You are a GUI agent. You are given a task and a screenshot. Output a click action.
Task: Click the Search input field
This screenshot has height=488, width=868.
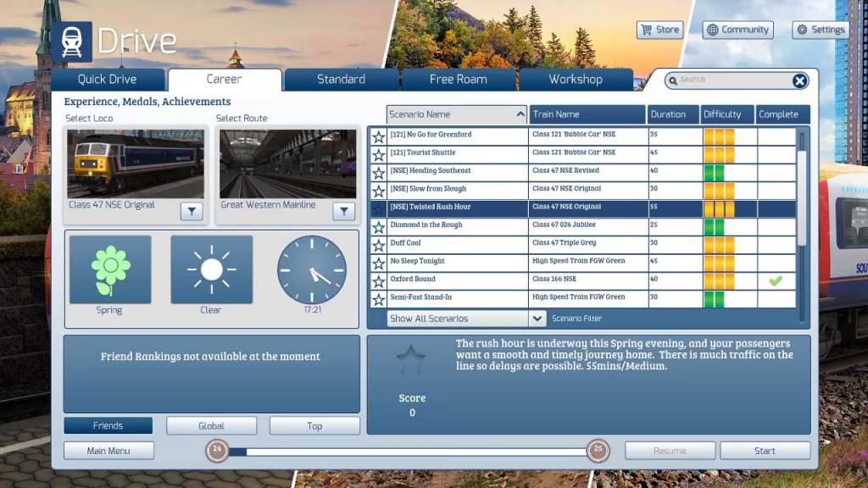pos(729,80)
